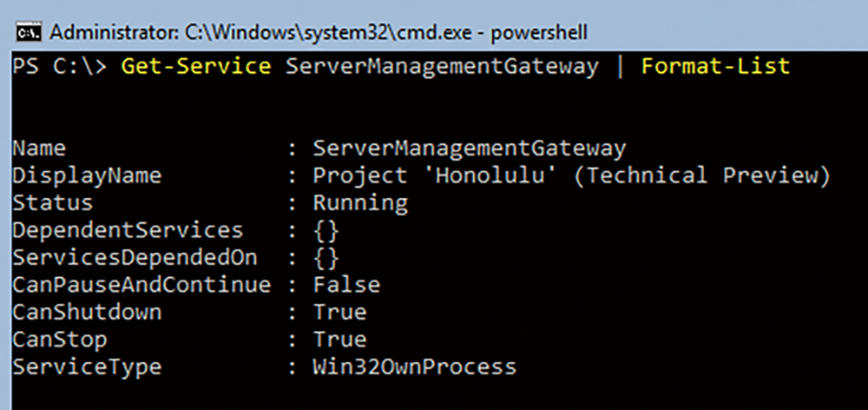868x410 pixels.
Task: Click the Get-Service command word
Action: (196, 67)
